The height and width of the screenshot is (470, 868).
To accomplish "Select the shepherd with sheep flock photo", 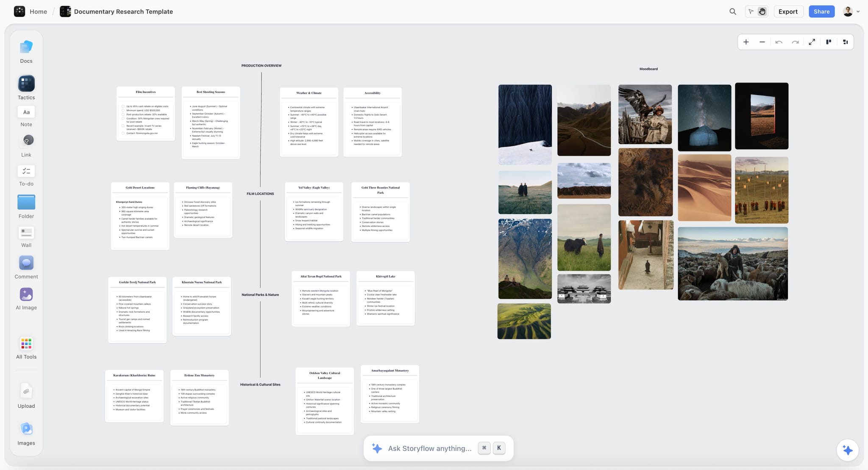I will [x=733, y=264].
